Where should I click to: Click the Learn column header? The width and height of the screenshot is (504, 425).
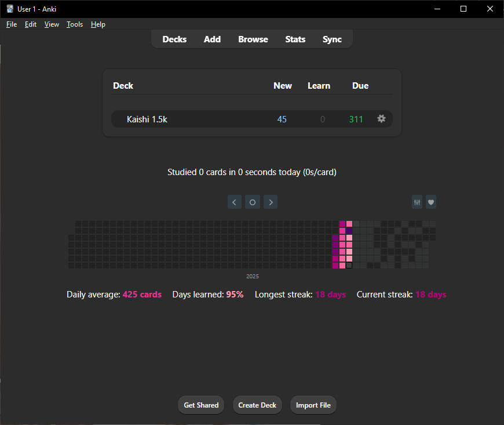coord(319,86)
